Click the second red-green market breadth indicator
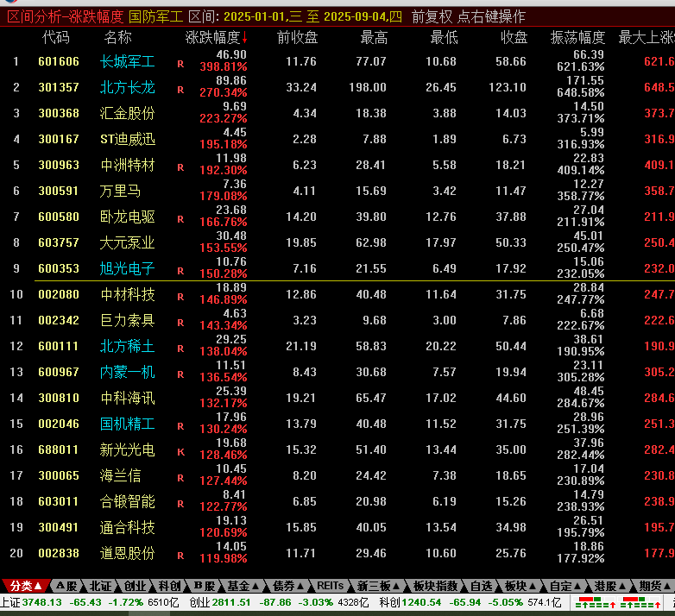 pyautogui.click(x=640, y=602)
